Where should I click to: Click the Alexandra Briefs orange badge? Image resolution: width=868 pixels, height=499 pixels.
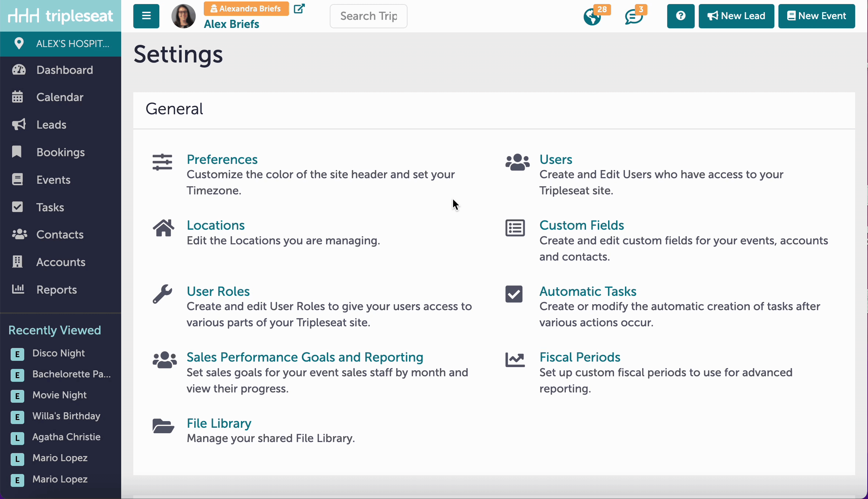point(246,8)
